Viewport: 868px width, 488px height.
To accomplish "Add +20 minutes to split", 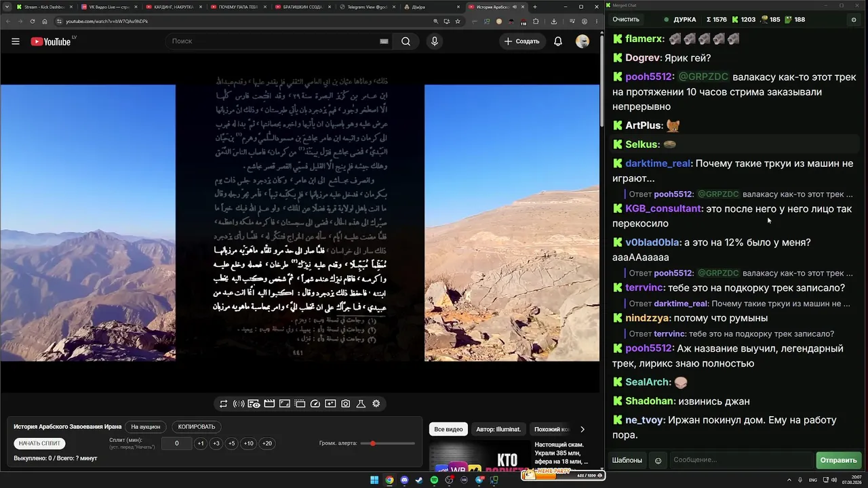I will coord(267,443).
